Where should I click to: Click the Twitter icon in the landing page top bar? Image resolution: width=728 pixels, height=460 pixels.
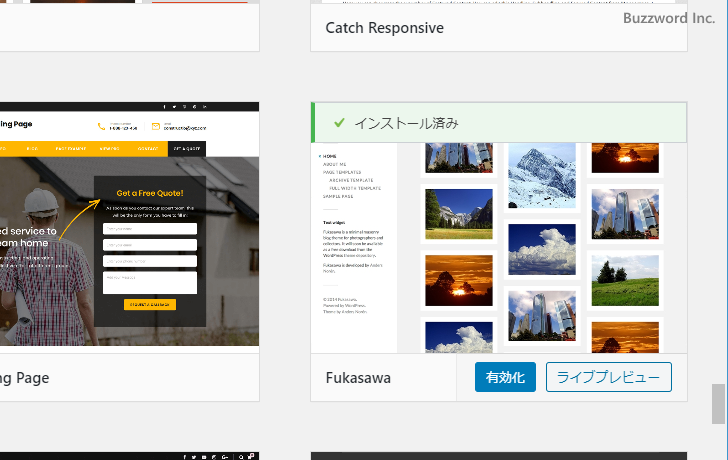174,106
